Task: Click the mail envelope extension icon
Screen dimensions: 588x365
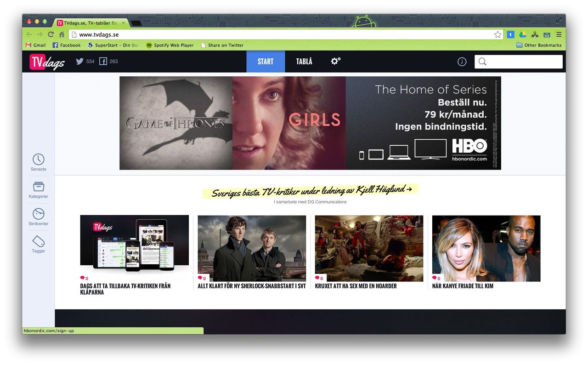Action: 547,34
